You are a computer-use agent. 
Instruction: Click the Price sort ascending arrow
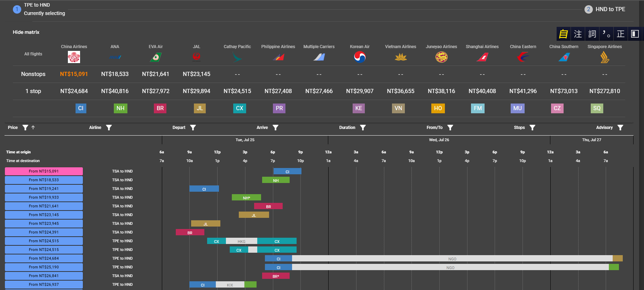(33, 128)
